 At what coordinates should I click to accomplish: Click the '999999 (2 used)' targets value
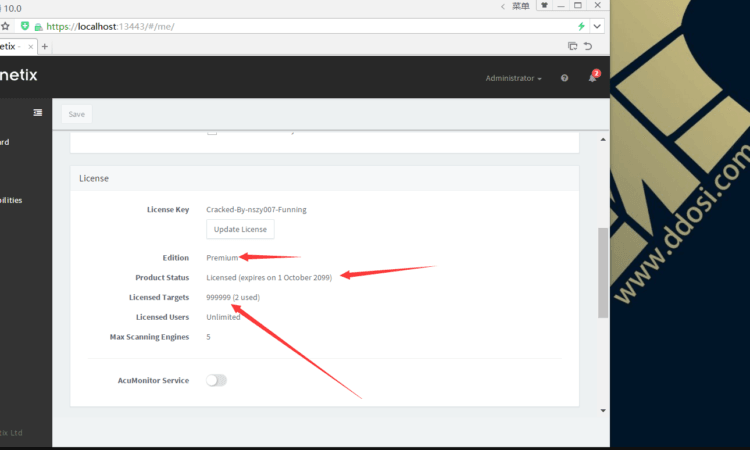(233, 297)
